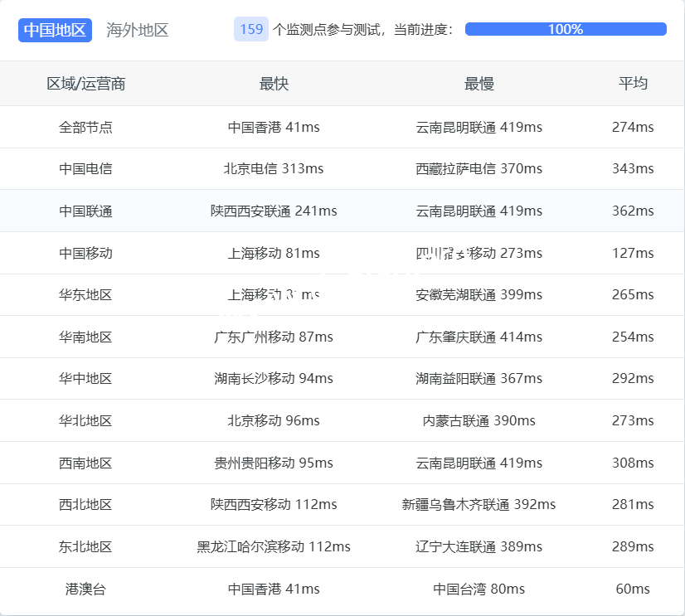Click the 中国电信 row label
The height and width of the screenshot is (616, 685).
[x=85, y=168]
